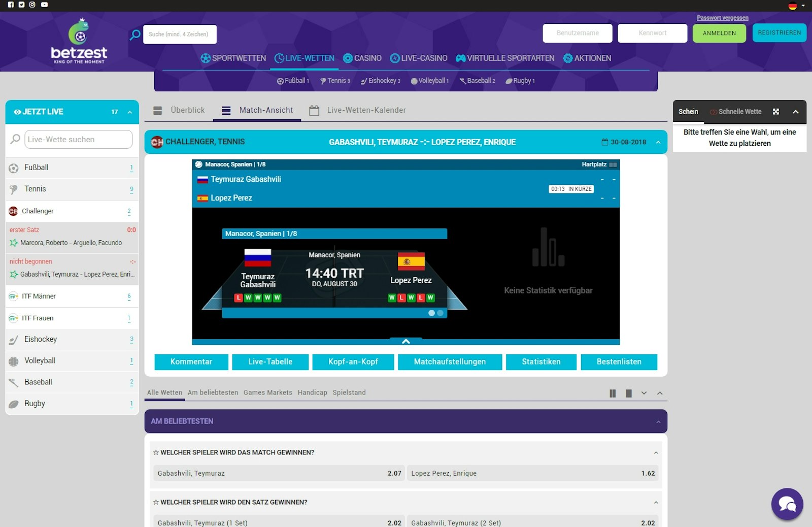Open the Kopf-an-Kopf view
The image size is (812, 527).
354,362
